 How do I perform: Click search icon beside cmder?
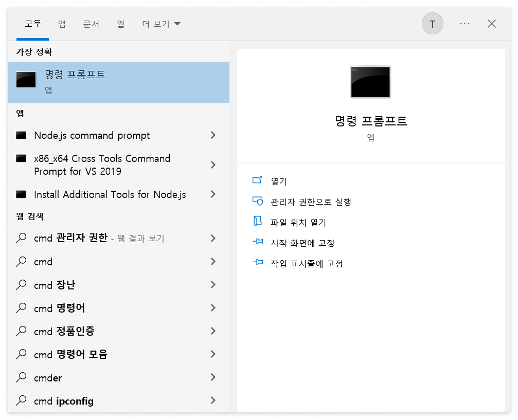(21, 377)
